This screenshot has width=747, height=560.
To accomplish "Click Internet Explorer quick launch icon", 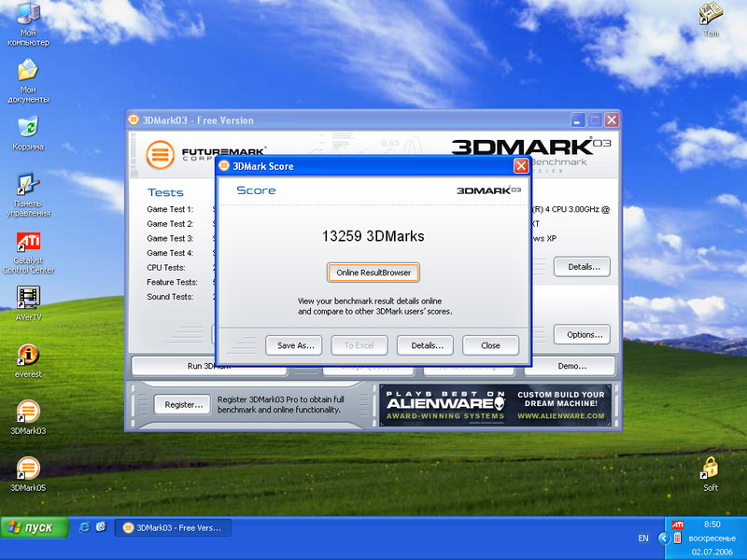I will (x=84, y=527).
